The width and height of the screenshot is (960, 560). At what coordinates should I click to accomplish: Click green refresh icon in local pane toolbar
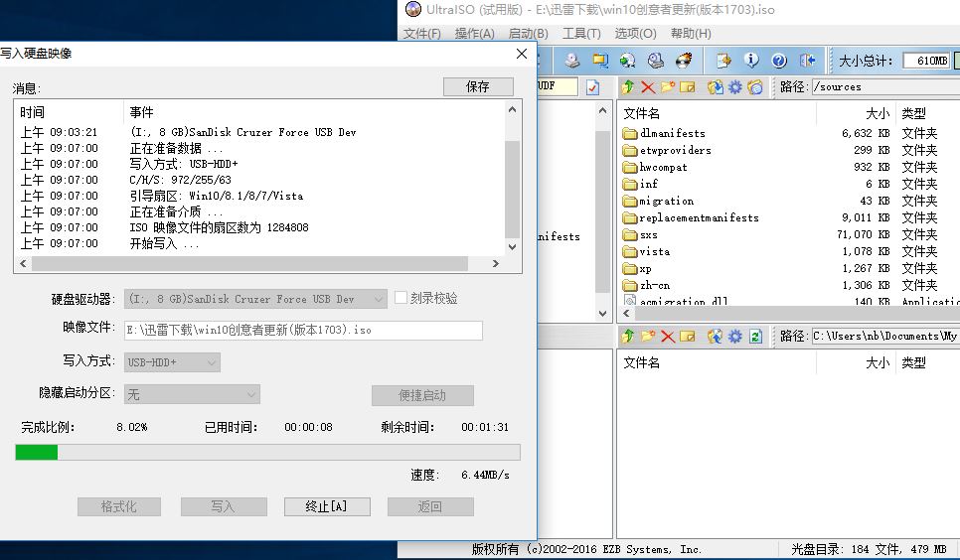pyautogui.click(x=755, y=336)
